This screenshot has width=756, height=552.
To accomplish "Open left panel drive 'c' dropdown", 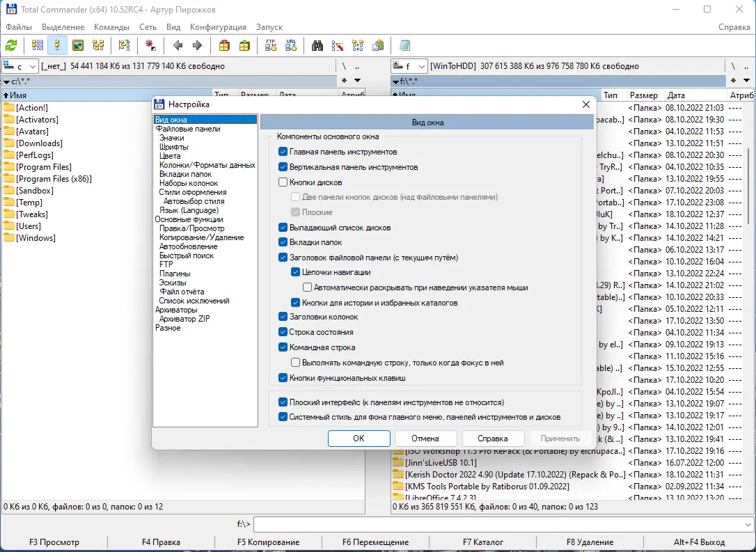I will click(x=19, y=66).
